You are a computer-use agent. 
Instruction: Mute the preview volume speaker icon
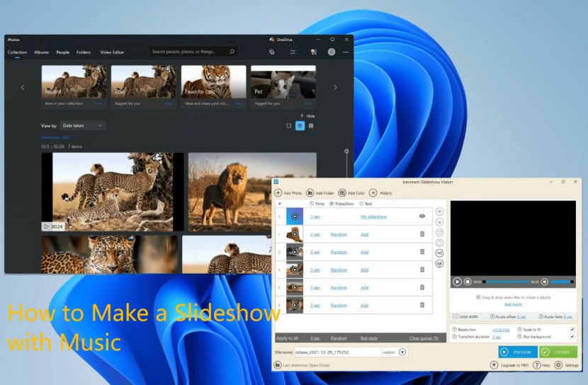pos(545,282)
